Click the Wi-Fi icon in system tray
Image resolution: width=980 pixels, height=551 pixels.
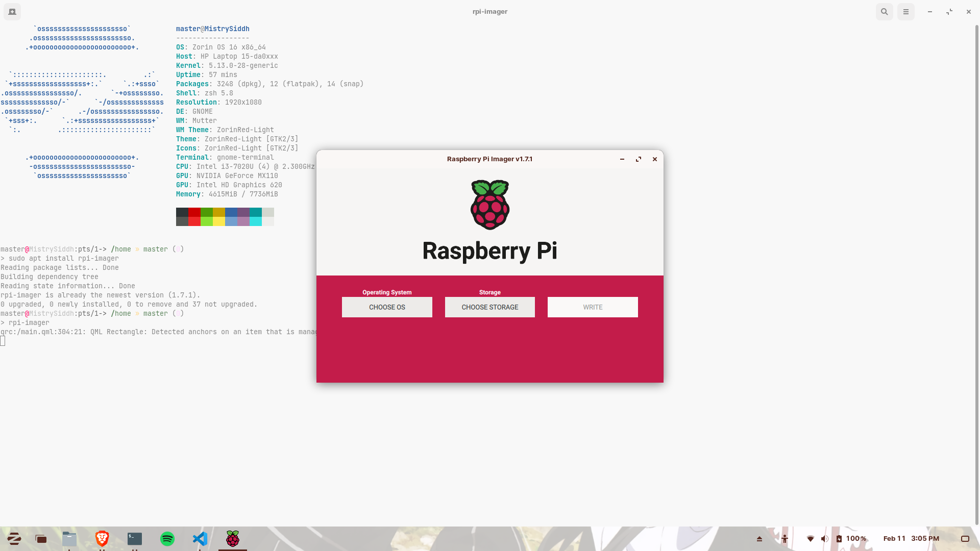(x=811, y=539)
